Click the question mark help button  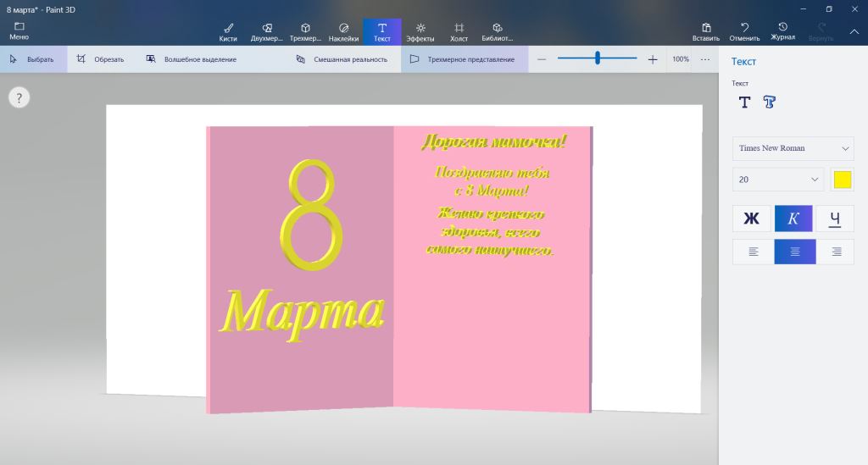(x=19, y=97)
